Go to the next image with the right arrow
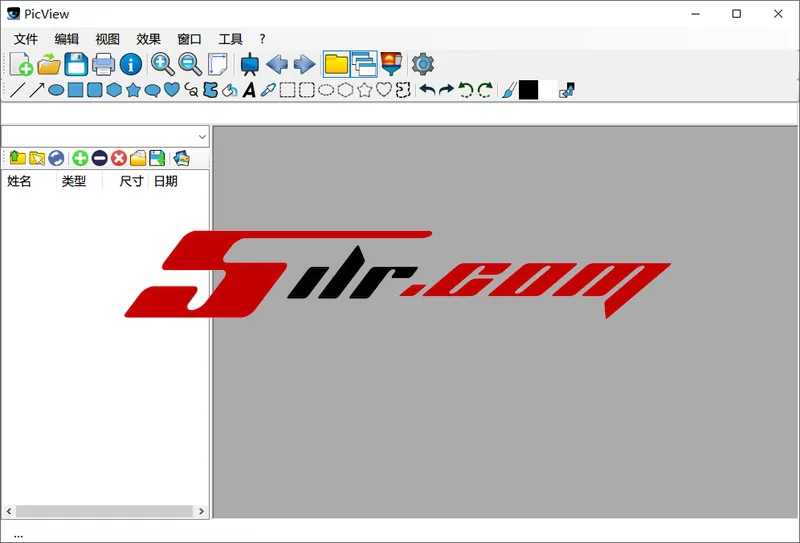The width and height of the screenshot is (800, 543). coord(305,64)
